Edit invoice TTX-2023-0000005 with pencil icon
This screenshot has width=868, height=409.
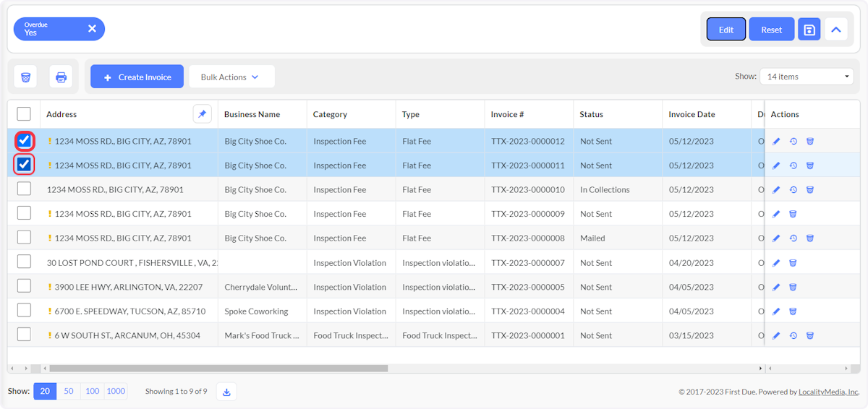click(x=776, y=287)
